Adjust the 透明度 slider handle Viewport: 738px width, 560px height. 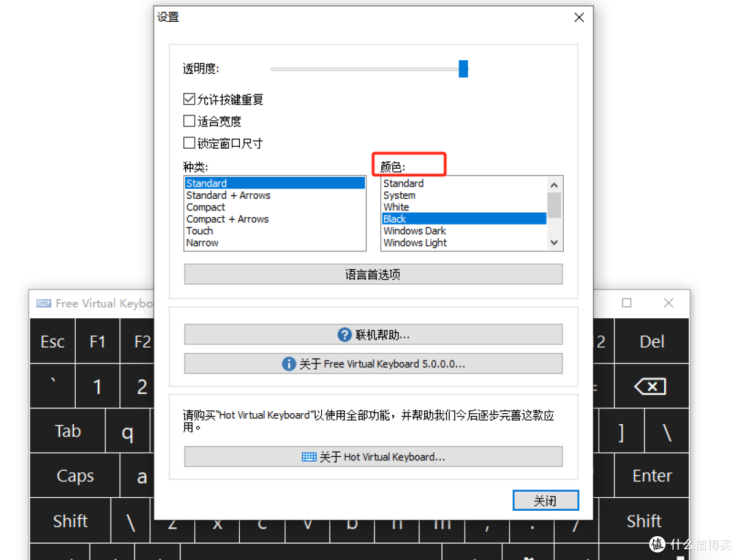tap(463, 69)
